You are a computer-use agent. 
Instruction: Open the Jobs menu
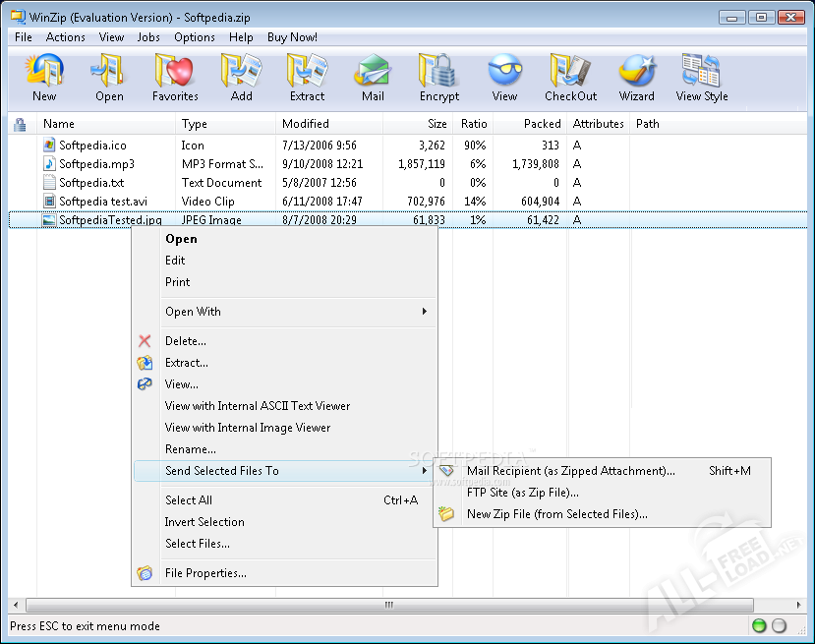(x=148, y=37)
